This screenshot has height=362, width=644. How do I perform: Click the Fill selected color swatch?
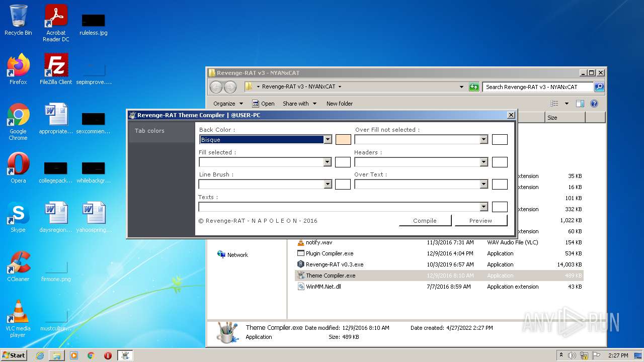[x=343, y=162]
